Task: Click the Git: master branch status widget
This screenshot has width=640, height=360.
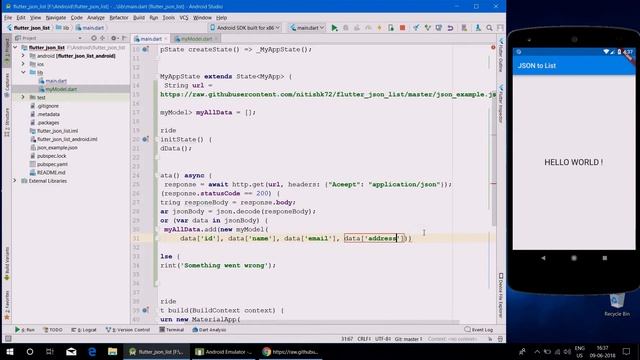Action: coord(409,339)
